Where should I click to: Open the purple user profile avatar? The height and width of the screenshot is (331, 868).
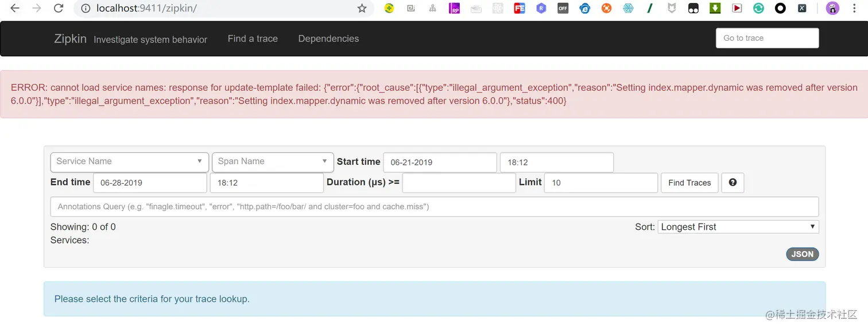click(x=832, y=9)
